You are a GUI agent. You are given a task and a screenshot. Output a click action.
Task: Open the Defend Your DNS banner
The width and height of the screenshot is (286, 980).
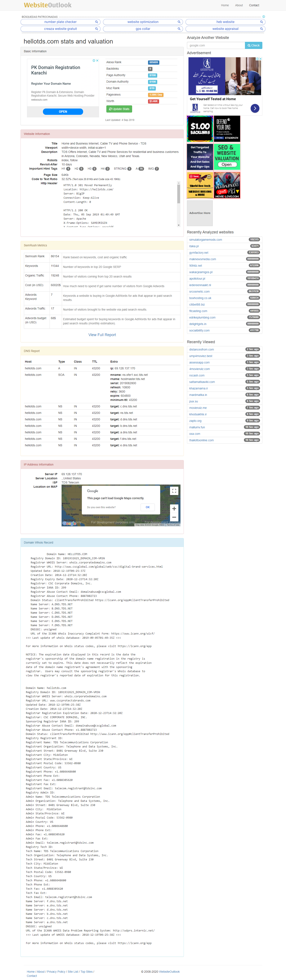(227, 129)
